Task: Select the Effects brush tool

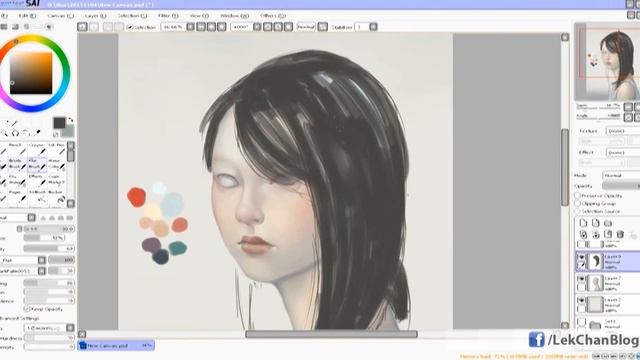Action: [x=36, y=180]
